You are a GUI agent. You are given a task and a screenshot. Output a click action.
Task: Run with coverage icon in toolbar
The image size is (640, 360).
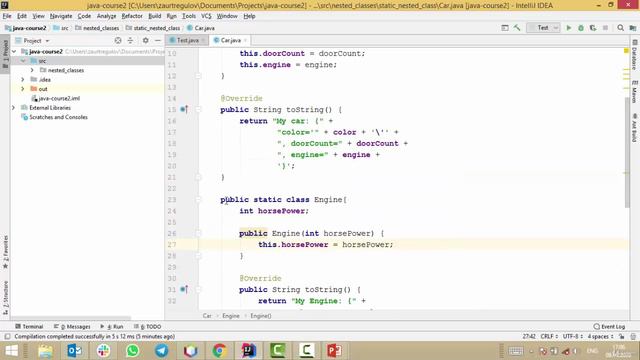(x=593, y=28)
